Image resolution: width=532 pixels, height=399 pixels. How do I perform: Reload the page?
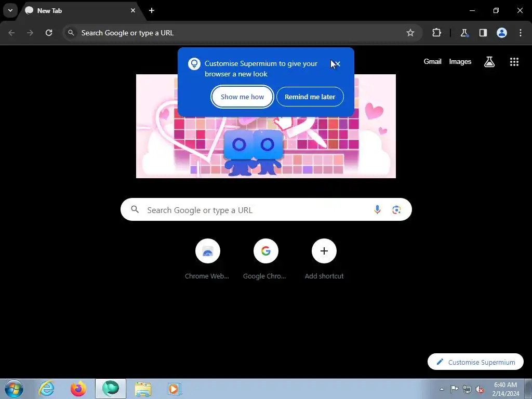tap(49, 33)
